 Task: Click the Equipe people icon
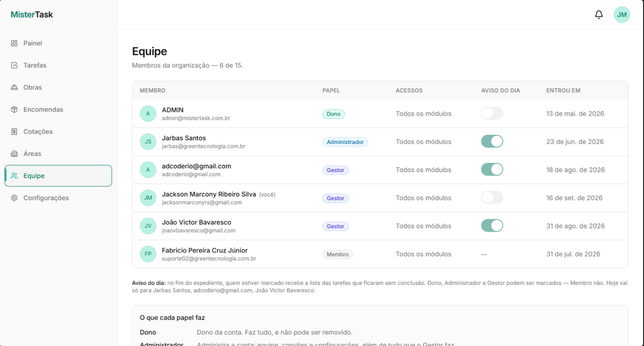tap(14, 176)
